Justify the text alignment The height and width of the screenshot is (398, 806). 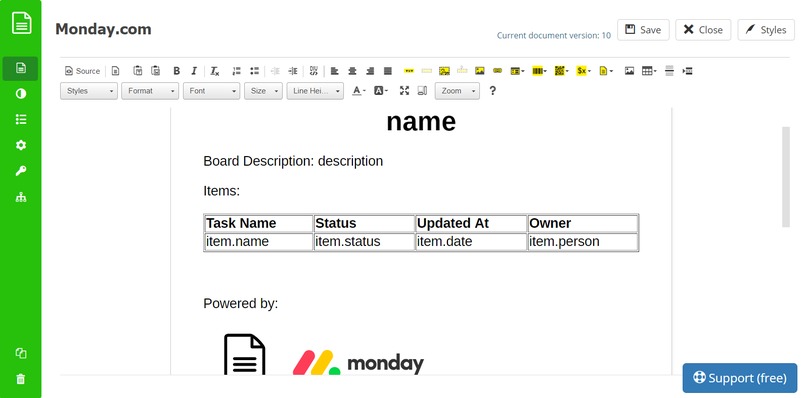388,71
